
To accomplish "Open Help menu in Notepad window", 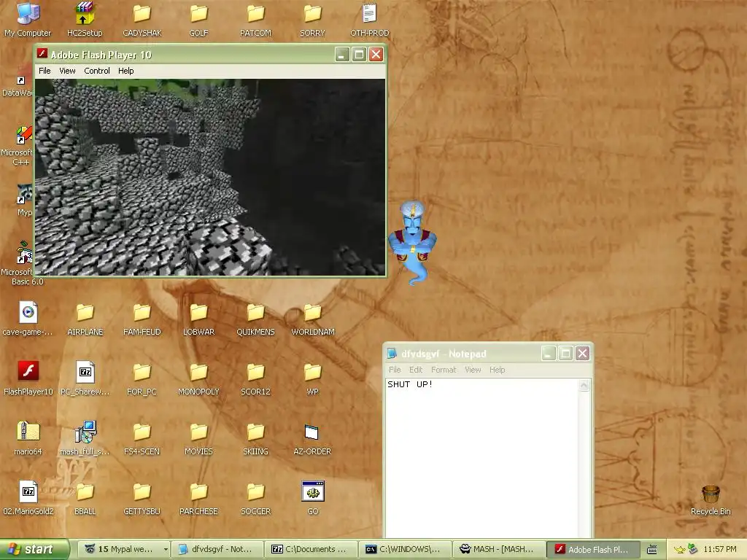I will 497,370.
